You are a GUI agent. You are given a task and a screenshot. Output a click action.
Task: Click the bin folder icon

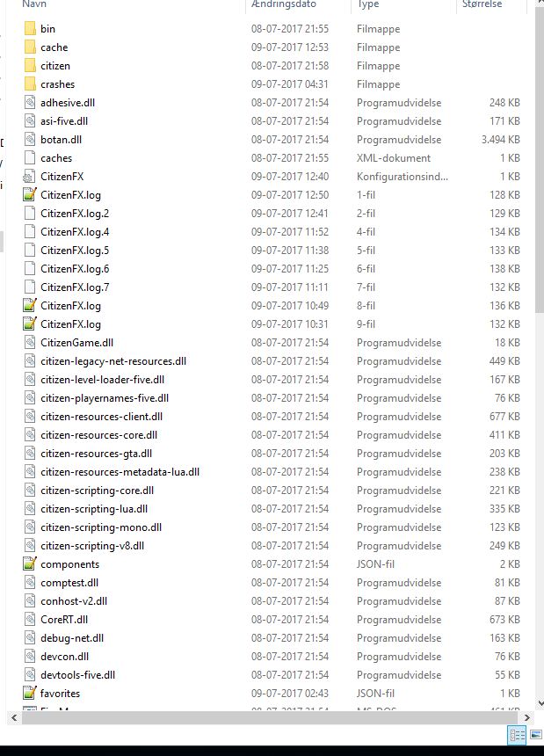pyautogui.click(x=29, y=29)
